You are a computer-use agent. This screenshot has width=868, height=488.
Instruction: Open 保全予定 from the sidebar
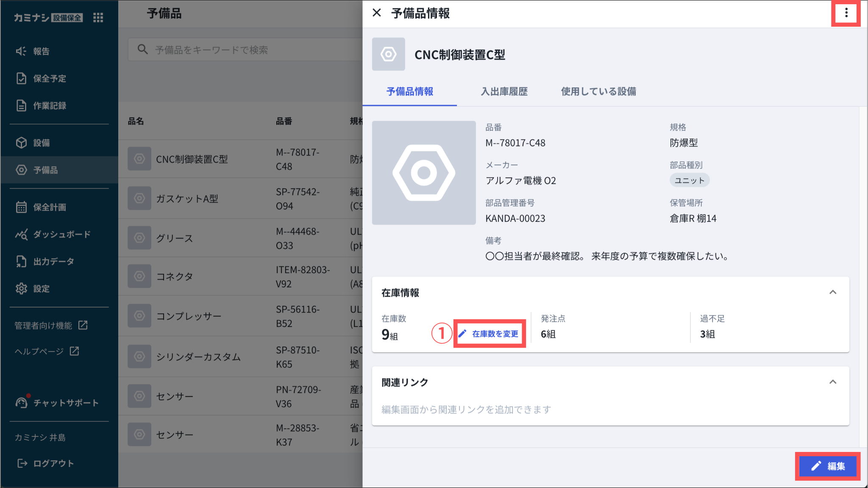click(49, 78)
